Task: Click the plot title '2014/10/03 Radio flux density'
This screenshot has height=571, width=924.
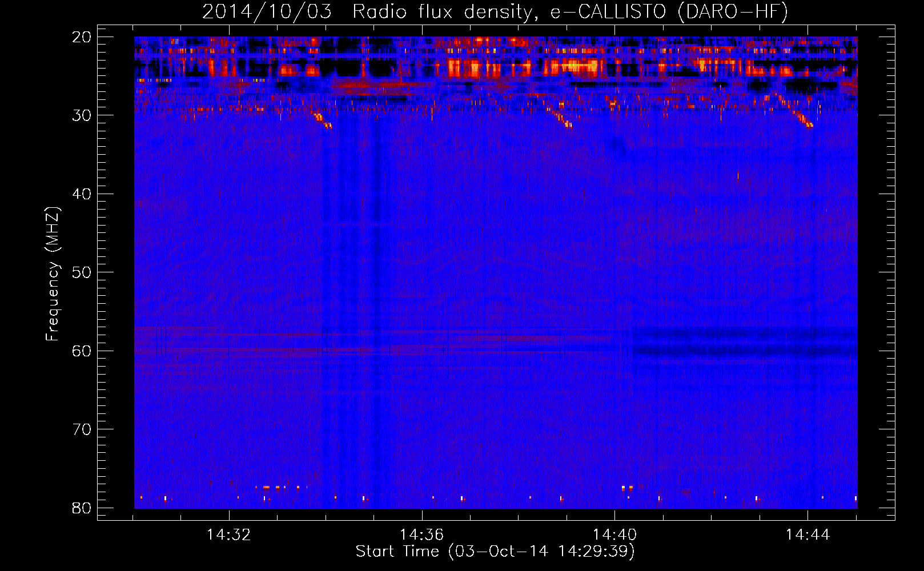Action: [x=370, y=12]
